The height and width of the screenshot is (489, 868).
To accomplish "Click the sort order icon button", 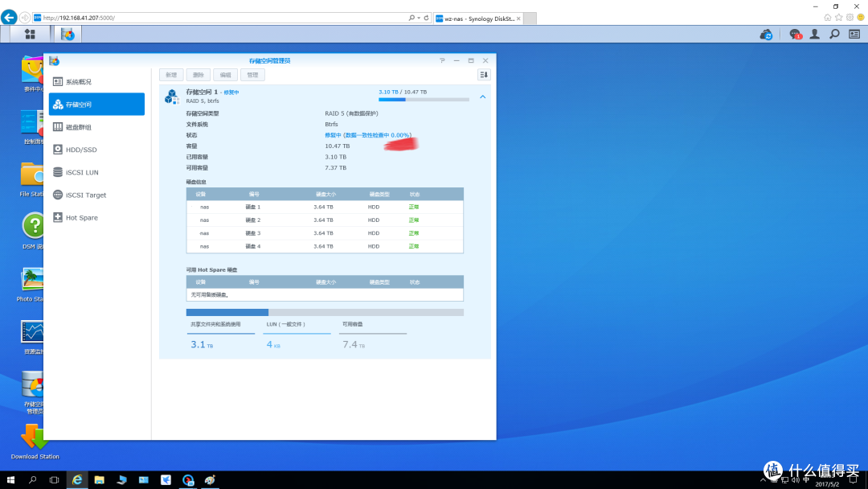I will 484,75.
